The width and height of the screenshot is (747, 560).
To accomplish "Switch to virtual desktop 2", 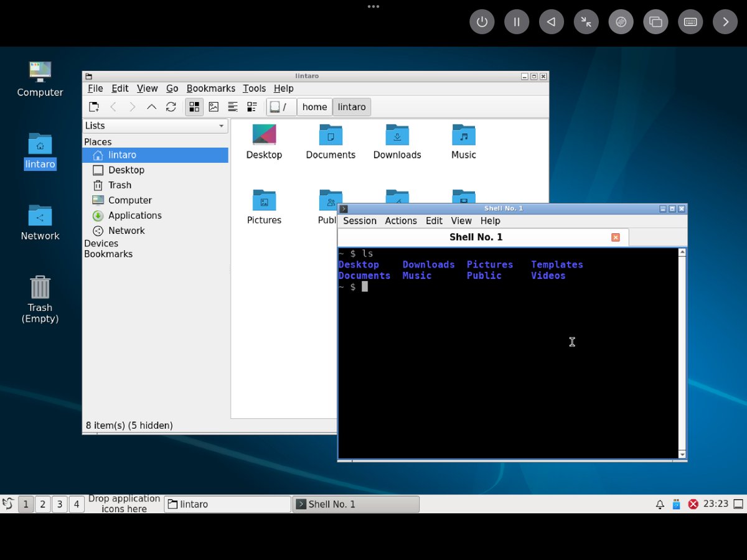I will 42,504.
